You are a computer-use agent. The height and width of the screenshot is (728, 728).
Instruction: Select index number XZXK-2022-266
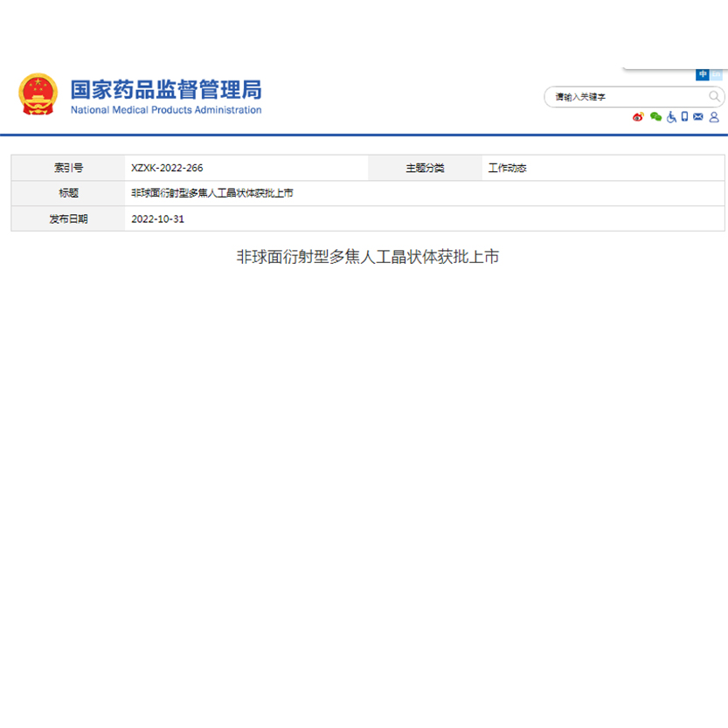point(167,168)
